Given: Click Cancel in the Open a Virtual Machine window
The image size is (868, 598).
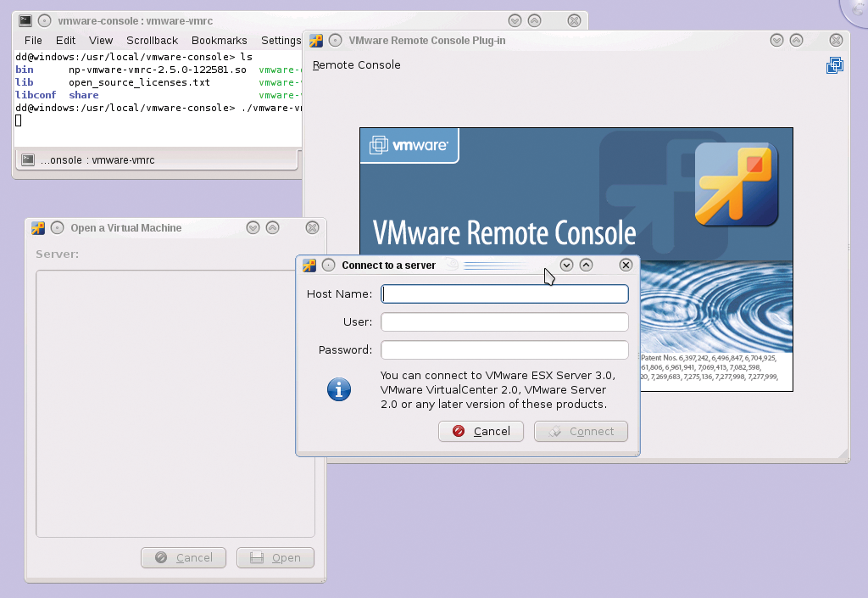Looking at the screenshot, I should (183, 557).
